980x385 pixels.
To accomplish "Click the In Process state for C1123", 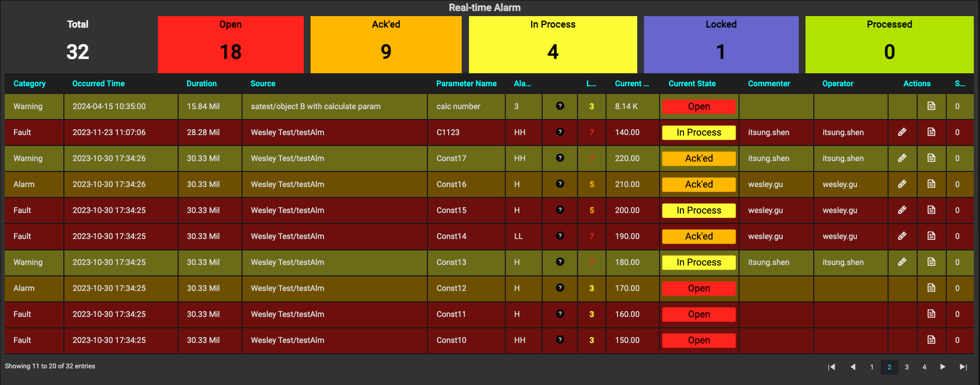I will pos(699,132).
